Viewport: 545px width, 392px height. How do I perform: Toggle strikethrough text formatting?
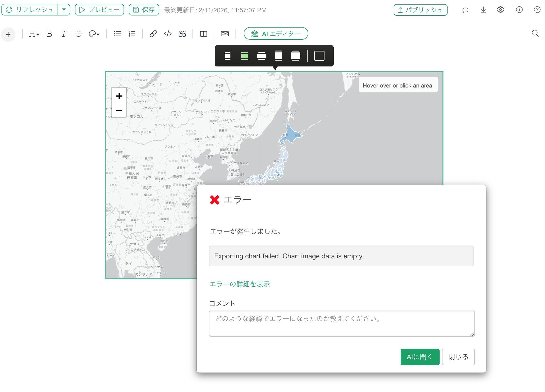pyautogui.click(x=78, y=34)
